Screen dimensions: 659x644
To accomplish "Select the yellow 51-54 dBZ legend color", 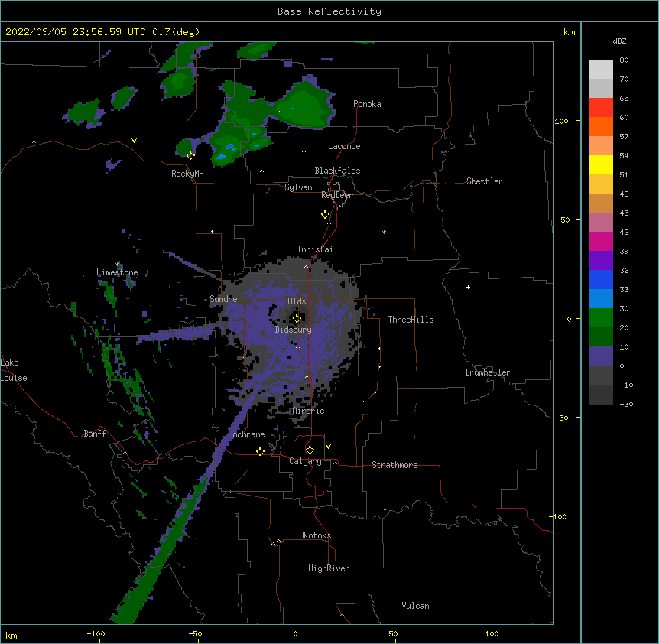I will (x=601, y=164).
